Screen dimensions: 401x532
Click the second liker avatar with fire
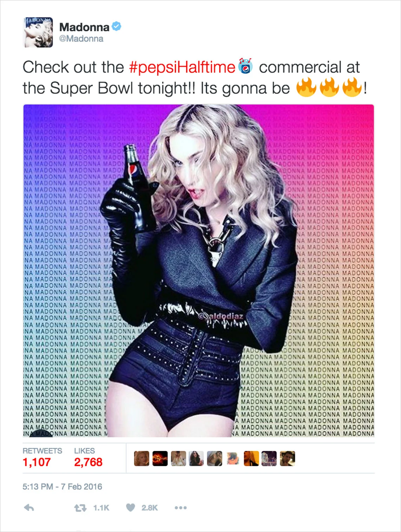160,459
